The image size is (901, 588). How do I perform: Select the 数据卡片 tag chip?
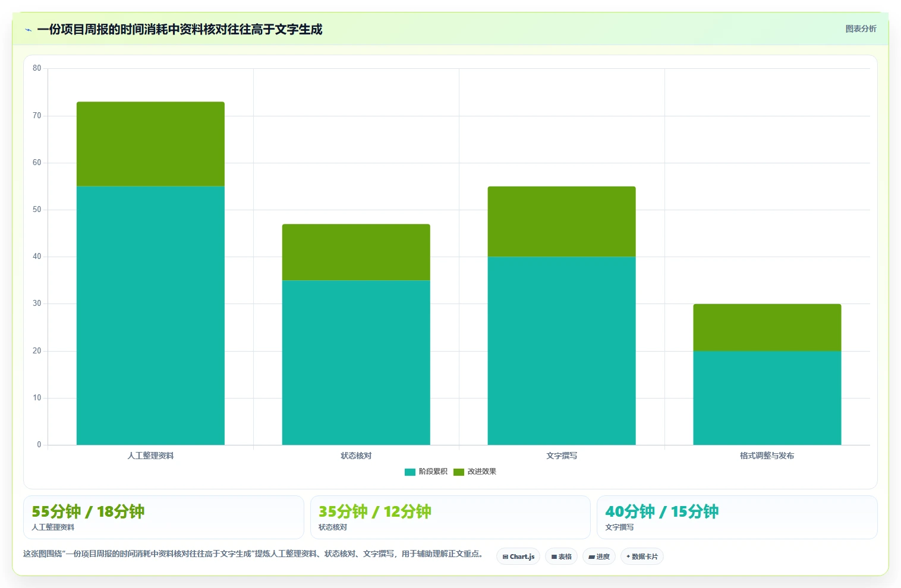pyautogui.click(x=642, y=557)
